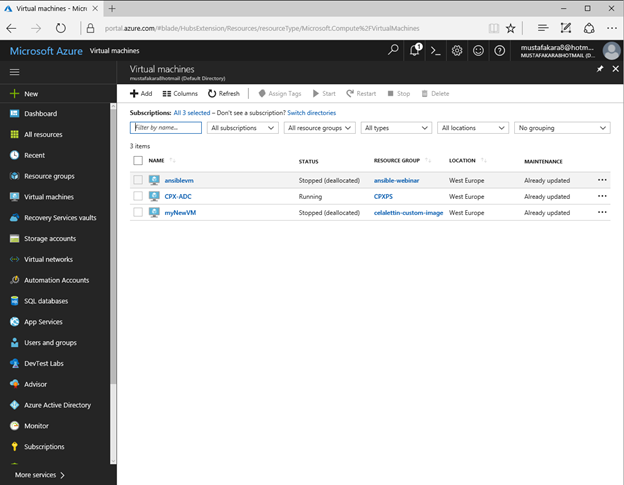Open the No grouping dropdown

click(x=562, y=128)
